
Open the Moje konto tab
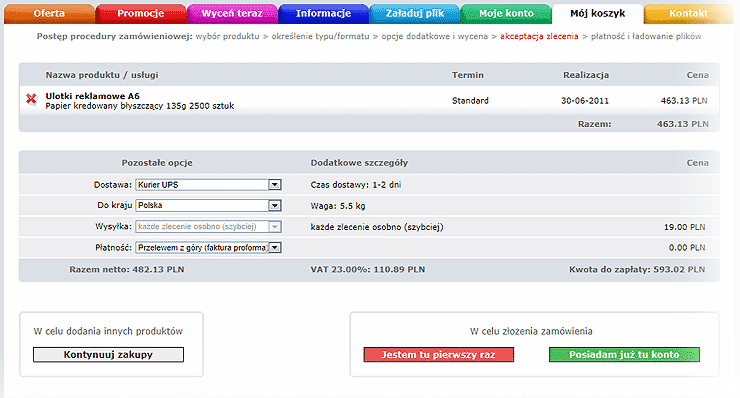(x=506, y=14)
